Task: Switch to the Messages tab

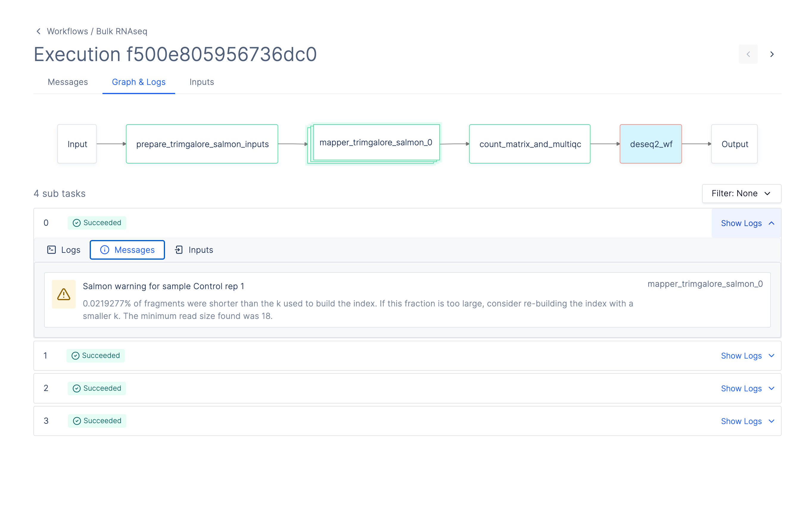Action: coord(68,82)
